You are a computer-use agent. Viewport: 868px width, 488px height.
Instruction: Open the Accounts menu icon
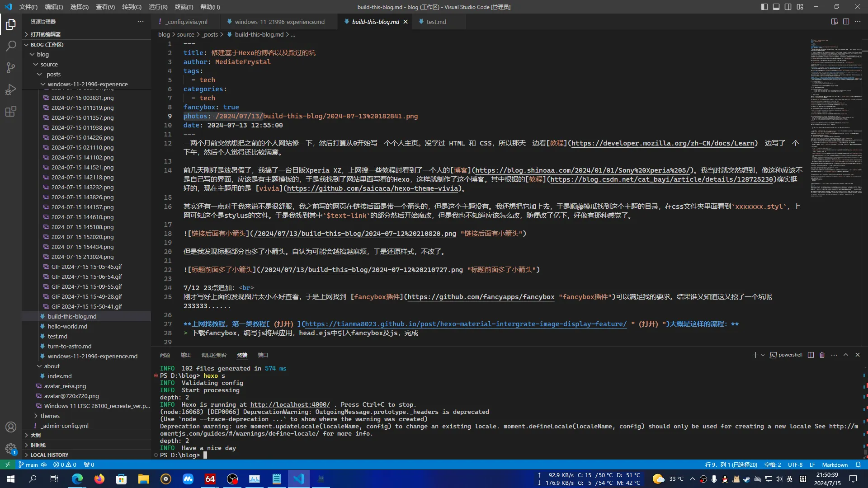[x=11, y=427]
